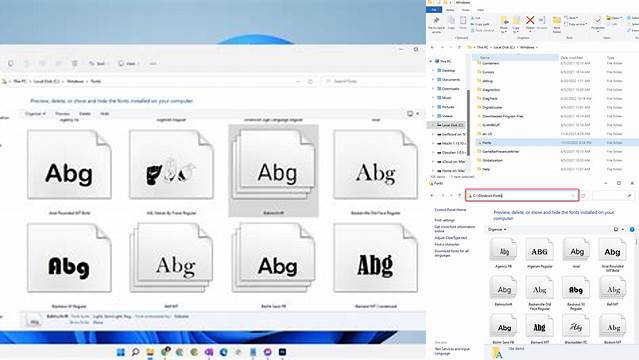Click the Hide button in fonts command bar
This screenshot has width=639, height=360.
click(x=105, y=114)
